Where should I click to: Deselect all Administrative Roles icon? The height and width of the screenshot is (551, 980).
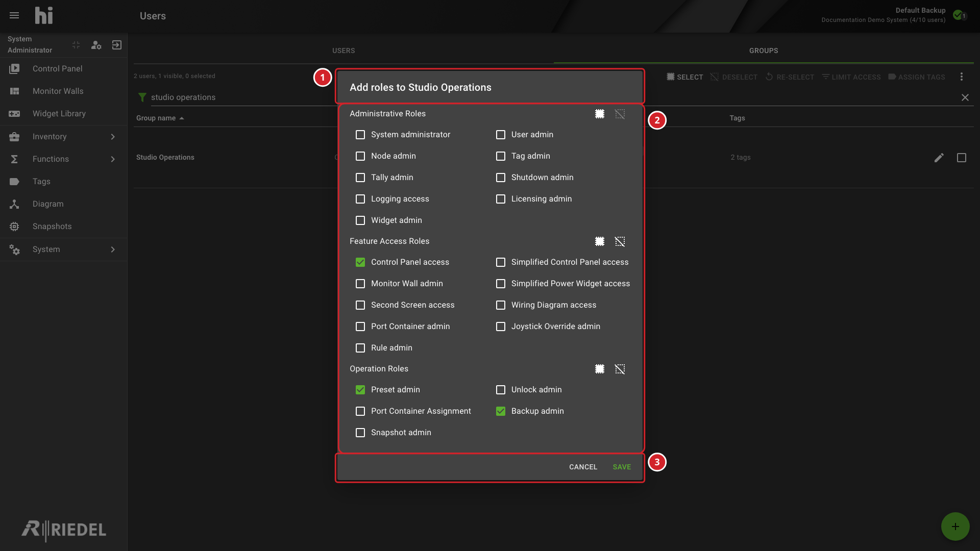click(x=620, y=114)
